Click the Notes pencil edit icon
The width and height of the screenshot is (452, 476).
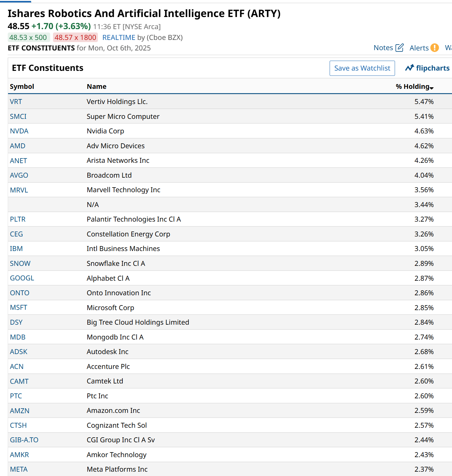point(399,48)
